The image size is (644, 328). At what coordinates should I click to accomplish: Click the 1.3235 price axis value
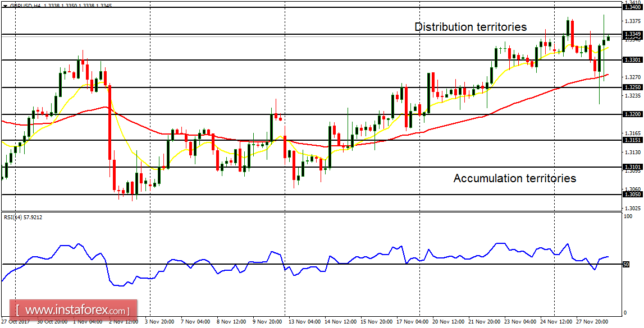(633, 96)
